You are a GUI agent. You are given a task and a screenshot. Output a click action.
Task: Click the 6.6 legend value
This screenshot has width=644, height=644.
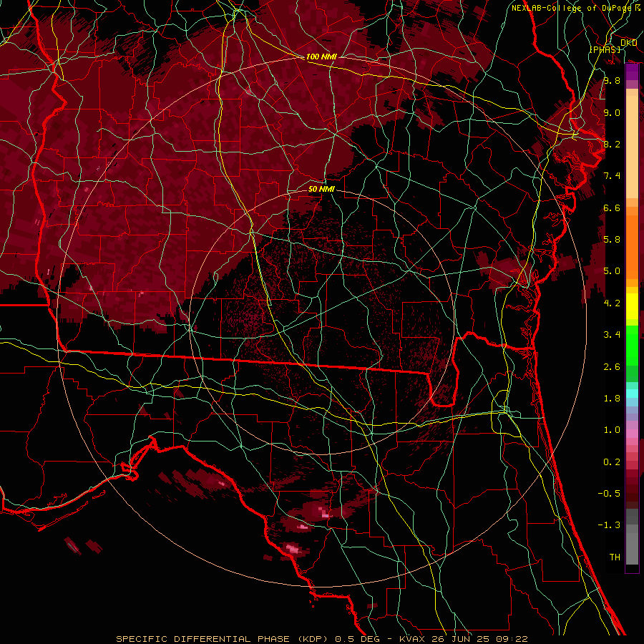[x=612, y=208]
